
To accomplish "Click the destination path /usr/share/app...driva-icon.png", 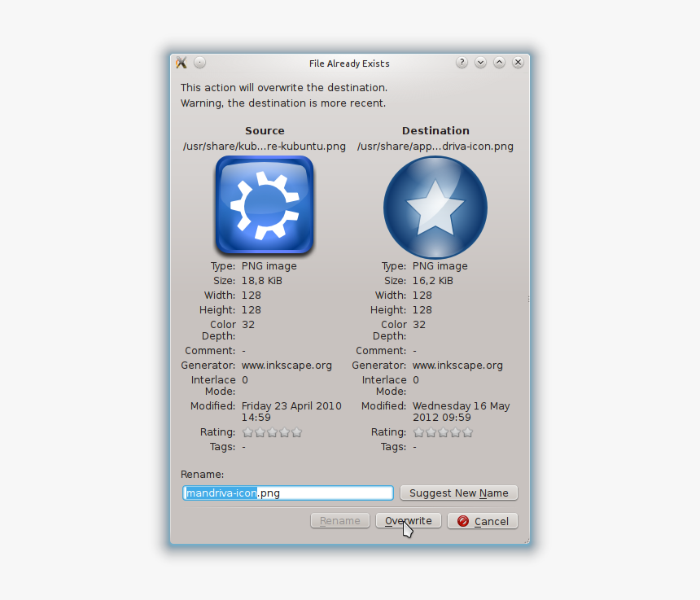I will pos(435,147).
